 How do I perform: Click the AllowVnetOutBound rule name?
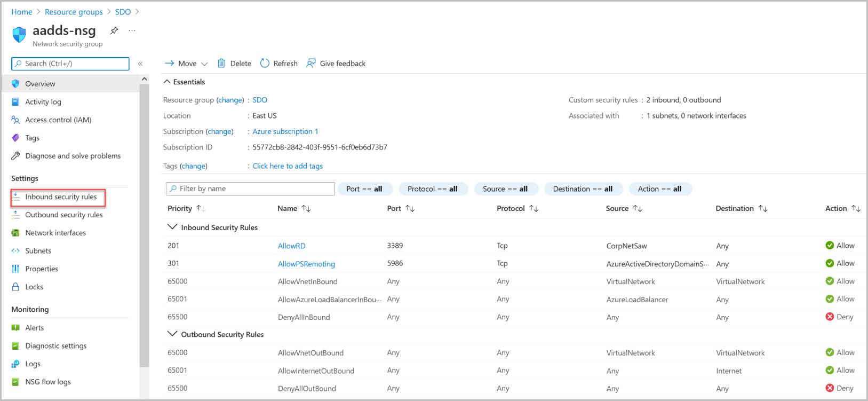pos(310,353)
